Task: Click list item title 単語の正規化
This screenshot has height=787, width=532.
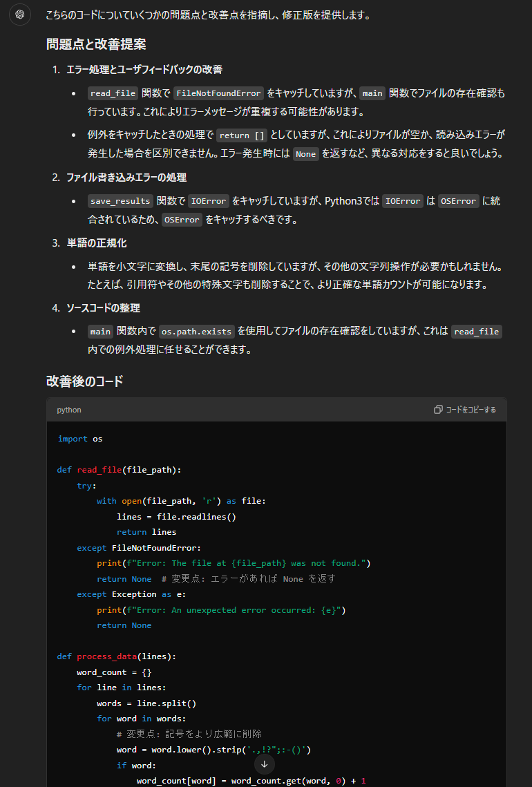Action: (x=97, y=243)
